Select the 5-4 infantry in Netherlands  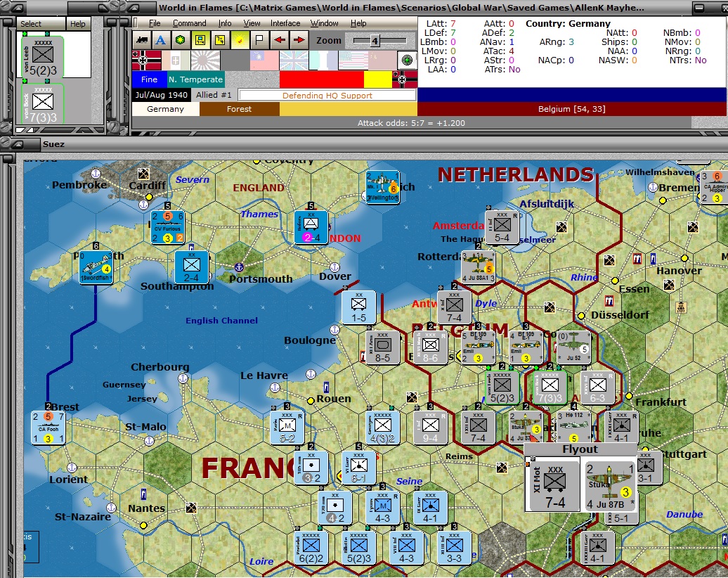[x=502, y=227]
